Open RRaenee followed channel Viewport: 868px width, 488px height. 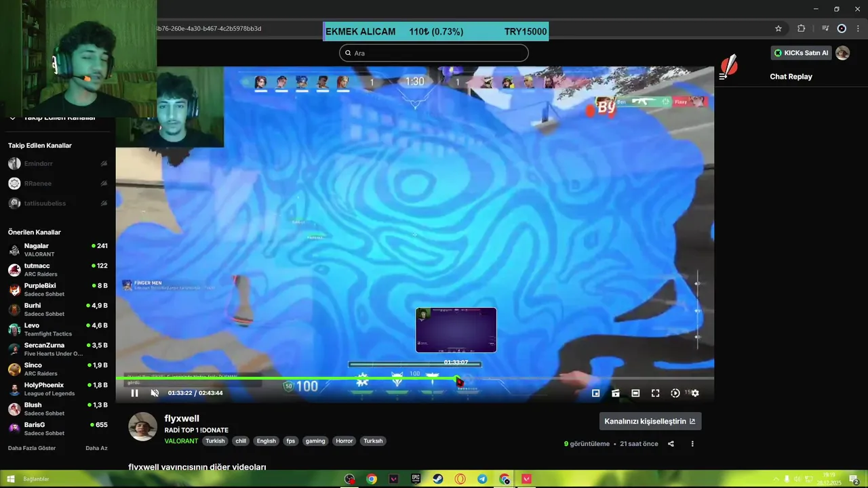click(x=58, y=183)
